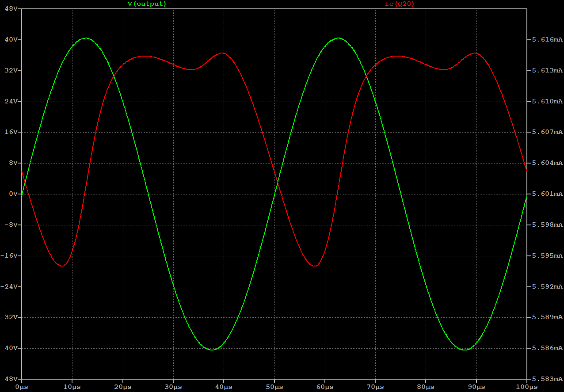Click the 20µs time axis label
564x392 pixels.
pos(122,387)
